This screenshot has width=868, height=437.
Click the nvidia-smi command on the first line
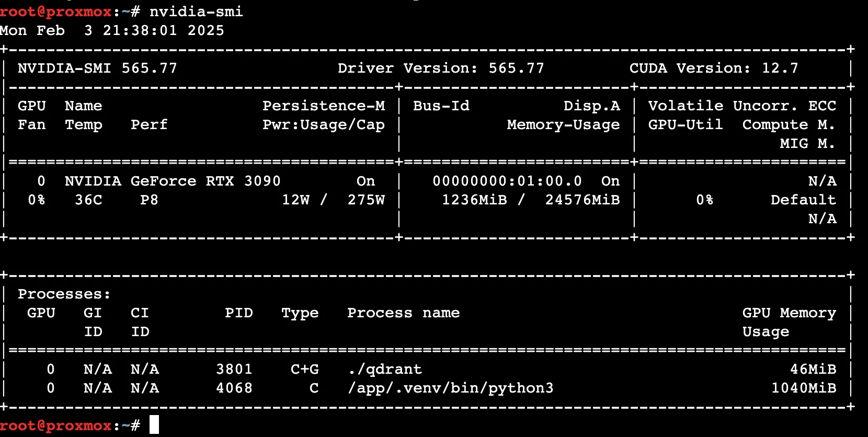196,11
